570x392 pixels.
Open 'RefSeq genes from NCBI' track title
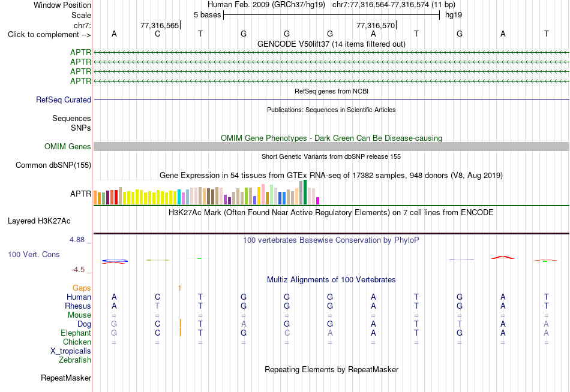click(x=331, y=91)
